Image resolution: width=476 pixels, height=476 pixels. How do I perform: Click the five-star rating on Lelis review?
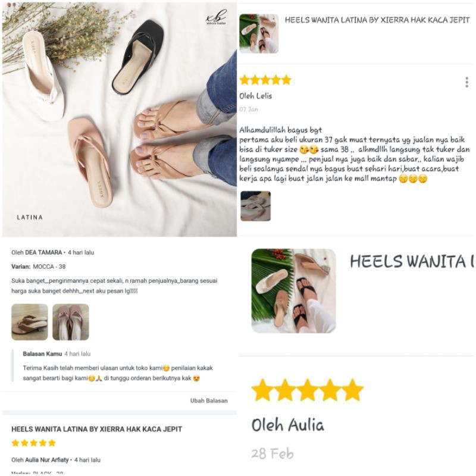[265, 80]
